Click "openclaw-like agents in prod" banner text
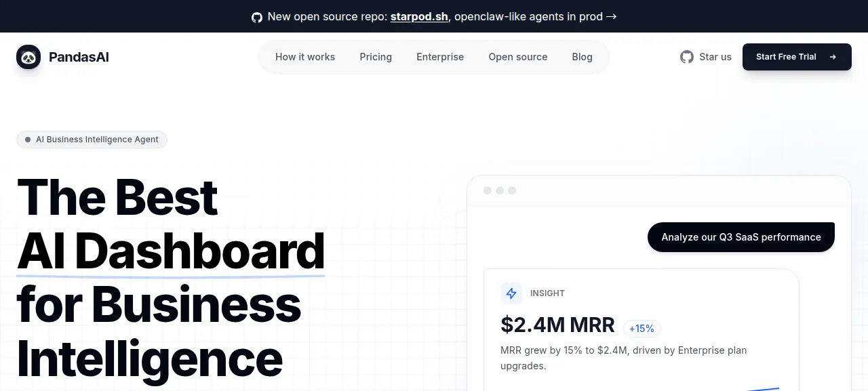The image size is (868, 391). 528,17
